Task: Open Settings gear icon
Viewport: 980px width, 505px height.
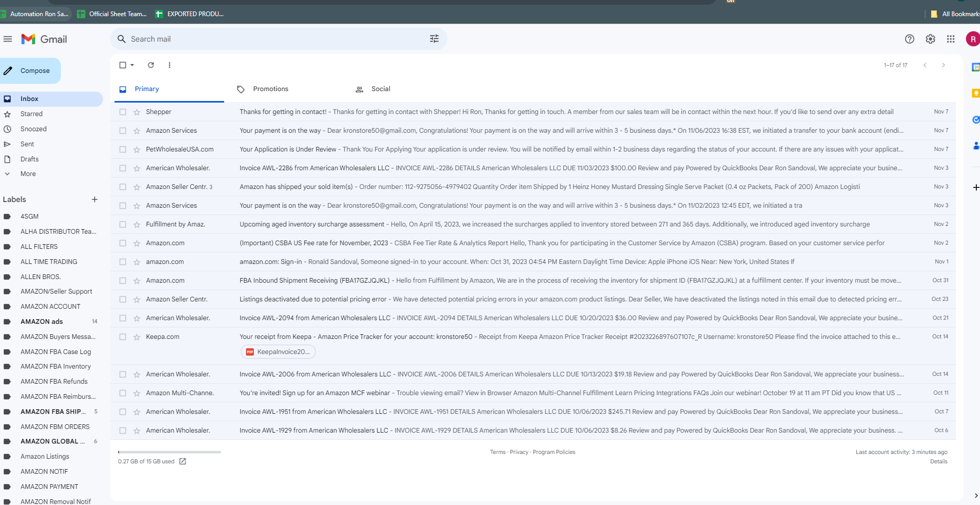Action: [931, 39]
